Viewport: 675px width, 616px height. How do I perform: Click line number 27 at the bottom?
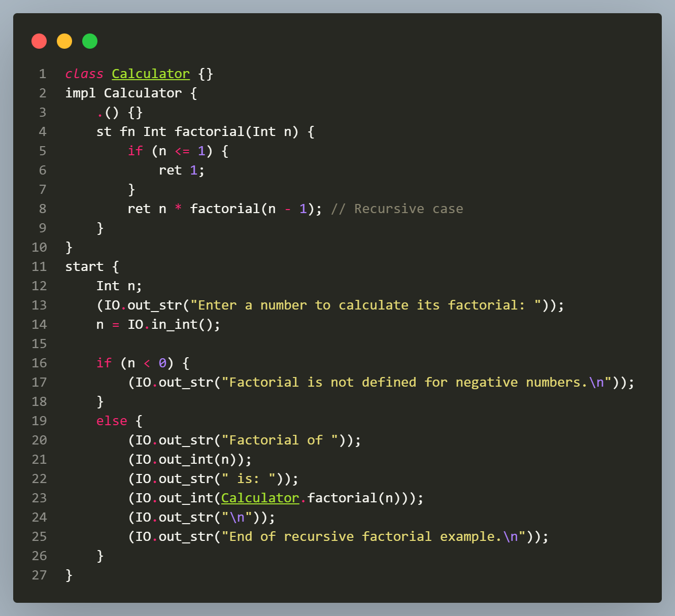39,575
